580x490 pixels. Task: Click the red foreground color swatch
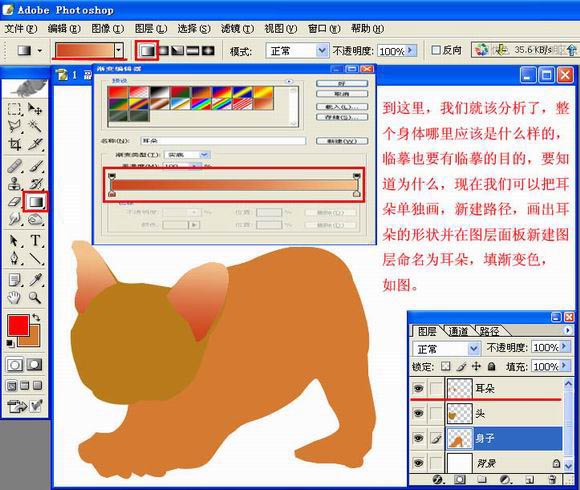pyautogui.click(x=17, y=325)
